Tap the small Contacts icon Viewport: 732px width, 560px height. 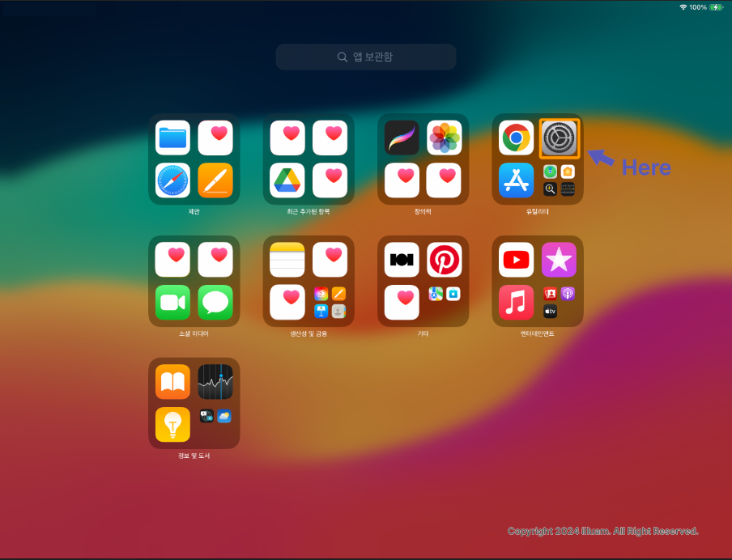coord(338,312)
